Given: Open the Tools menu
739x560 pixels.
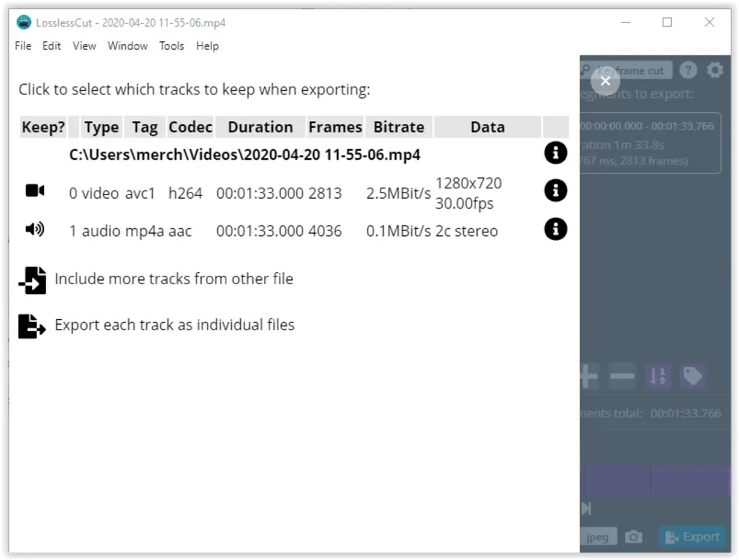Looking at the screenshot, I should coord(172,46).
